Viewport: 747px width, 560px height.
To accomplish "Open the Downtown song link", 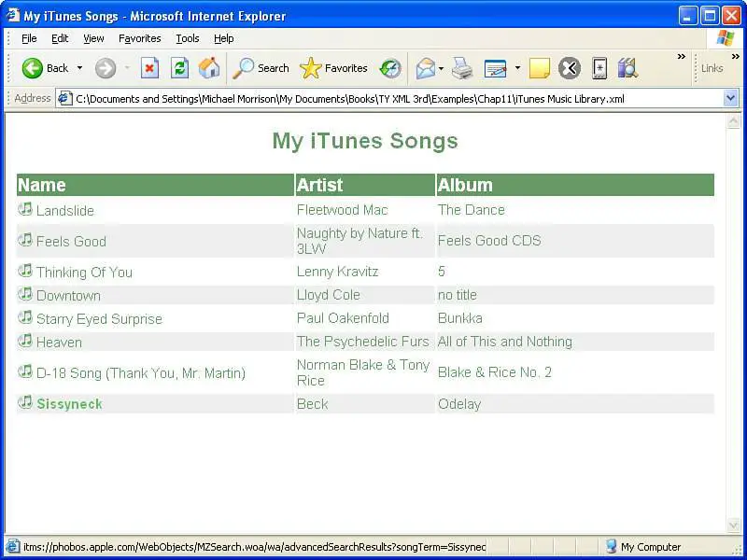I will pos(68,296).
